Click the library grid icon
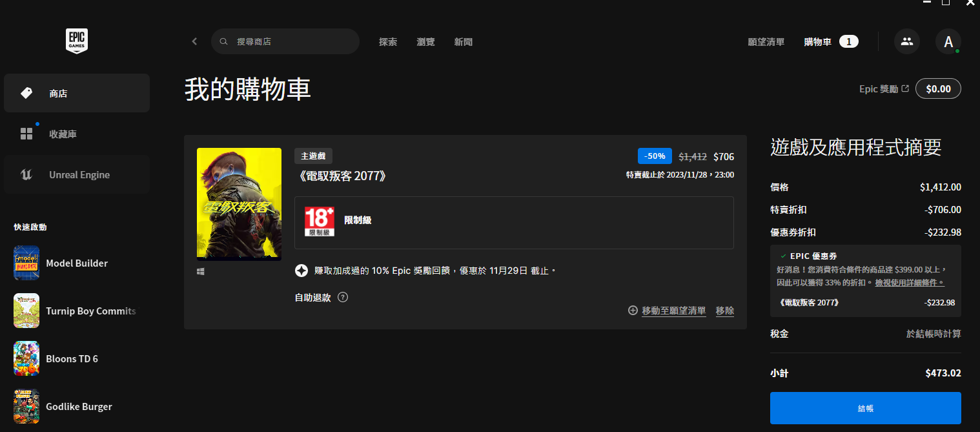 tap(26, 134)
